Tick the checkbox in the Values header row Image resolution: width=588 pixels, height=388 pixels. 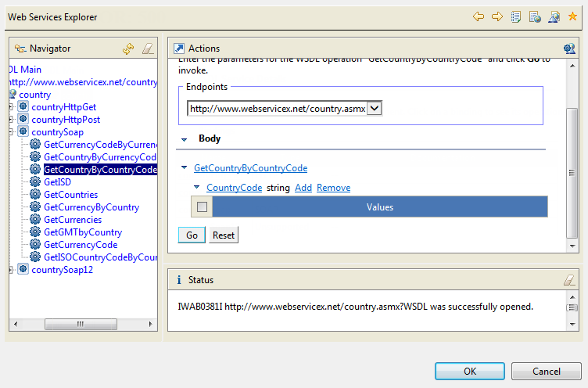pyautogui.click(x=203, y=207)
